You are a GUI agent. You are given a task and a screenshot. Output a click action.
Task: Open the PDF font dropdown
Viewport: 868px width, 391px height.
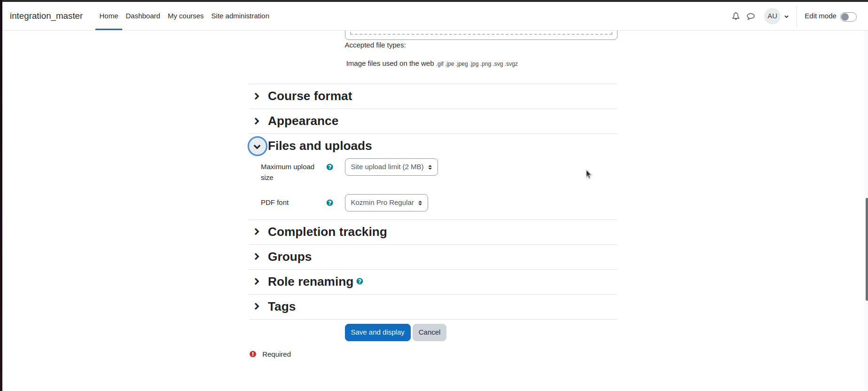click(386, 203)
